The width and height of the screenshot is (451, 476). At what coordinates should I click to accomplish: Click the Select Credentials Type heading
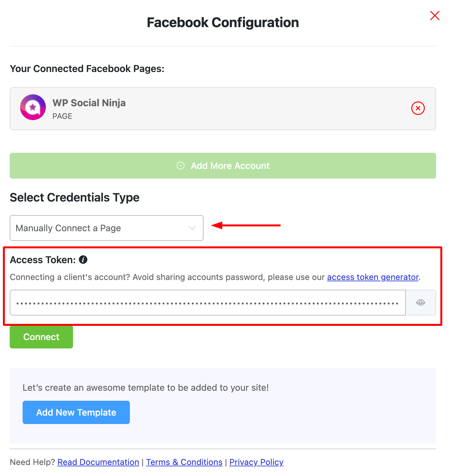[x=75, y=197]
